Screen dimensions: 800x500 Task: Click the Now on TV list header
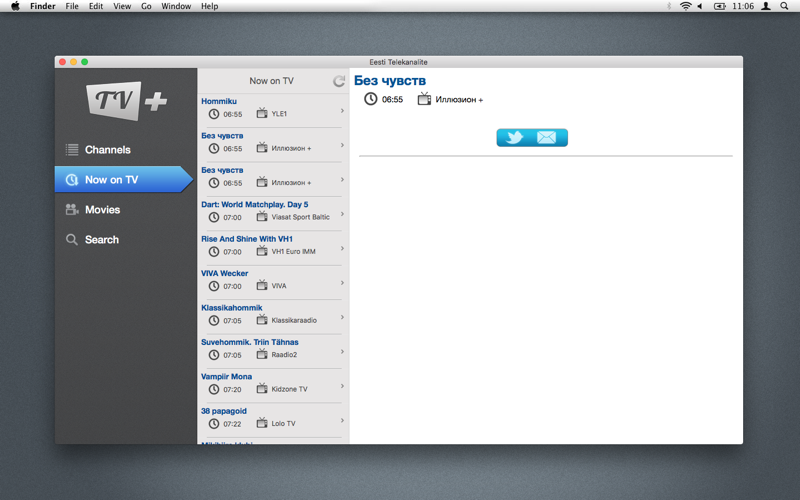tap(271, 81)
